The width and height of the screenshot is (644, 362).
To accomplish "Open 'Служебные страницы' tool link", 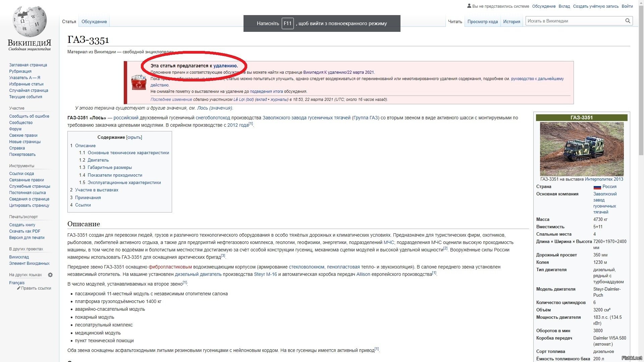I will tap(30, 186).
